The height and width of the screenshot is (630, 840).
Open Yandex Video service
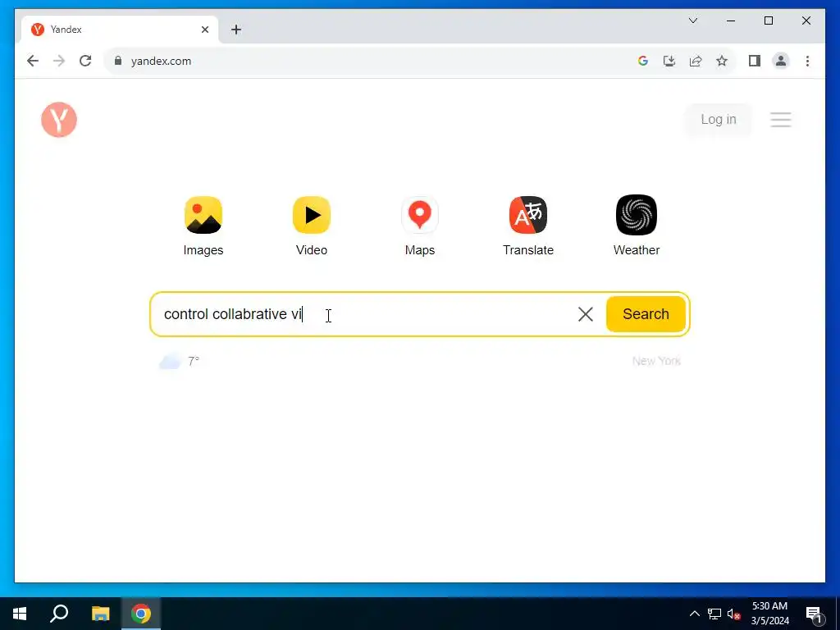(311, 226)
